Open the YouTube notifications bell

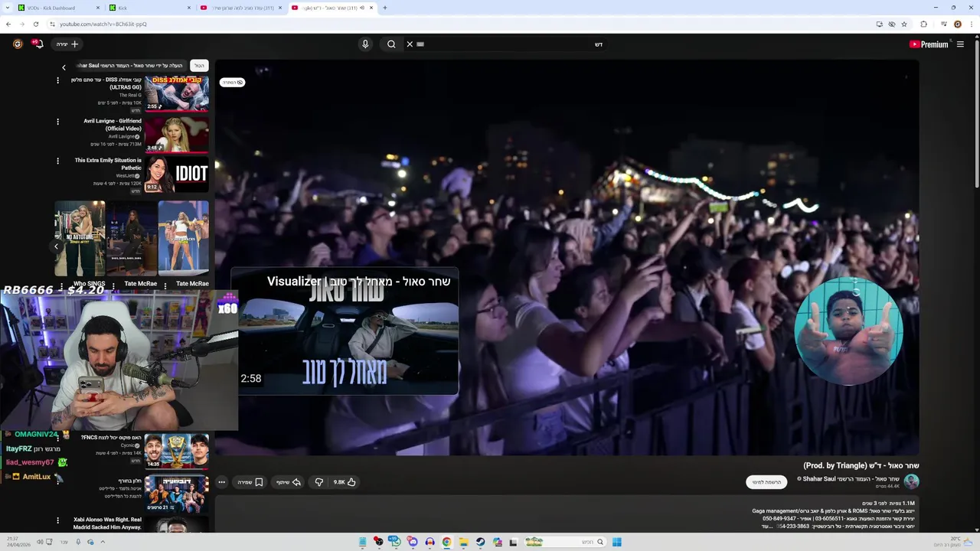click(x=38, y=44)
